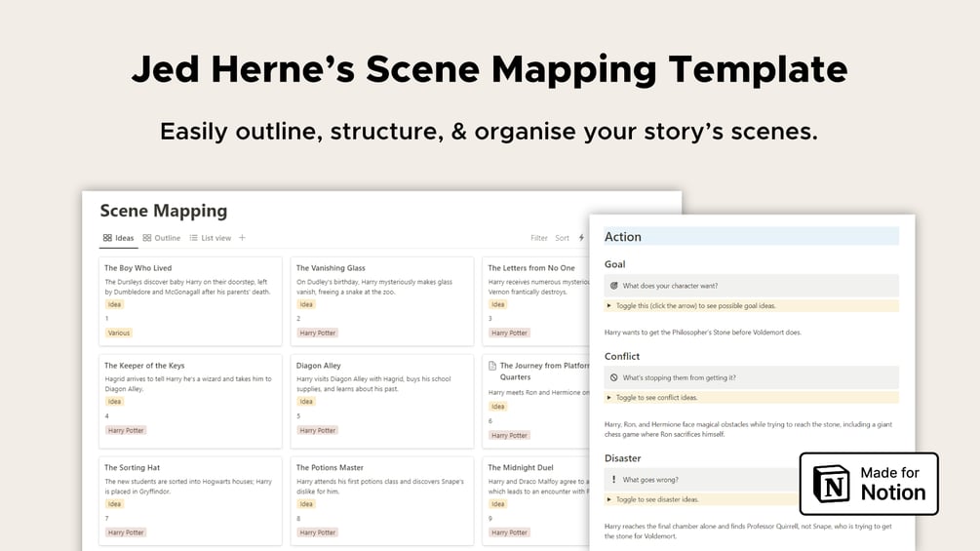980x551 pixels.
Task: Add a new view with plus icon
Action: click(x=243, y=238)
